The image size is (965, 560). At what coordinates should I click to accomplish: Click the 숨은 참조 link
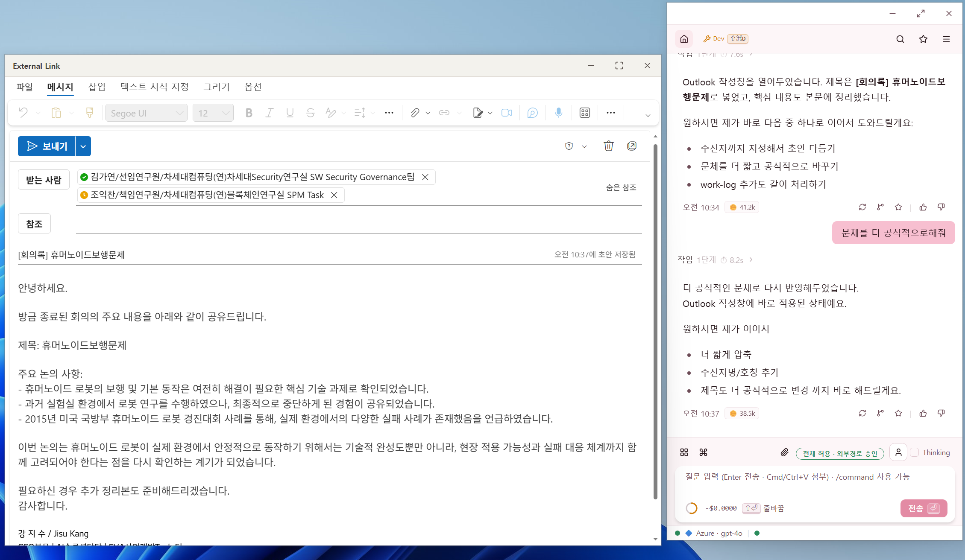point(621,187)
